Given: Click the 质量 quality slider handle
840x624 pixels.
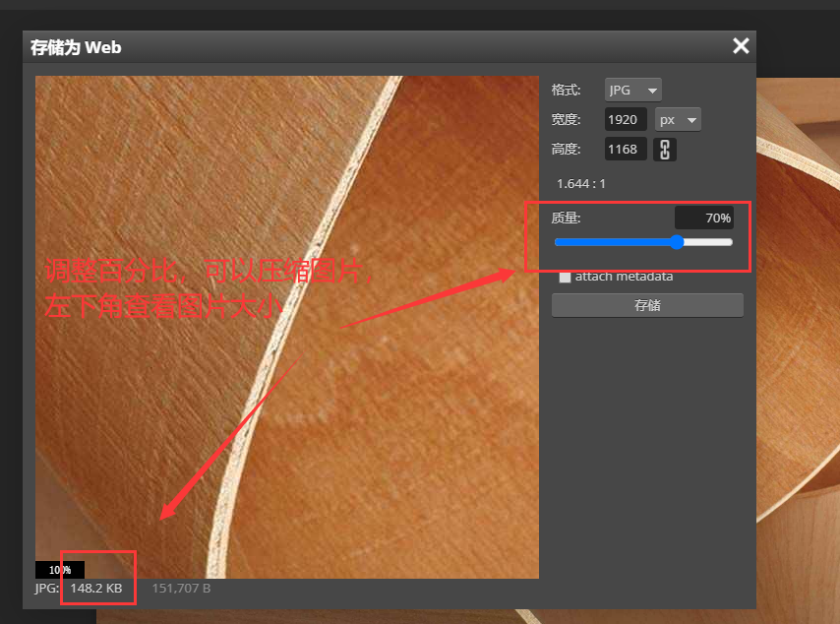Looking at the screenshot, I should (x=677, y=242).
